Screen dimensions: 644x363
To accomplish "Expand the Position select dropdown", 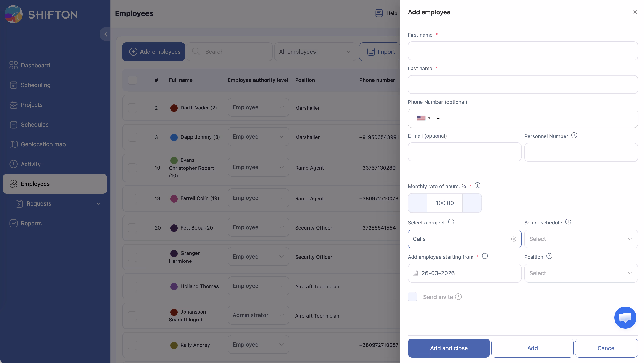I will coord(581,273).
